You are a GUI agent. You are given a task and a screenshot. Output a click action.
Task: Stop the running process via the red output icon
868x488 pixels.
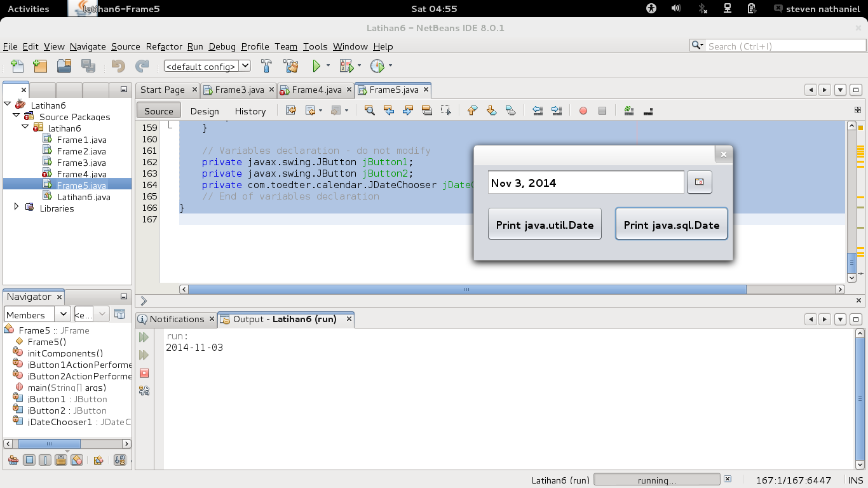click(144, 373)
